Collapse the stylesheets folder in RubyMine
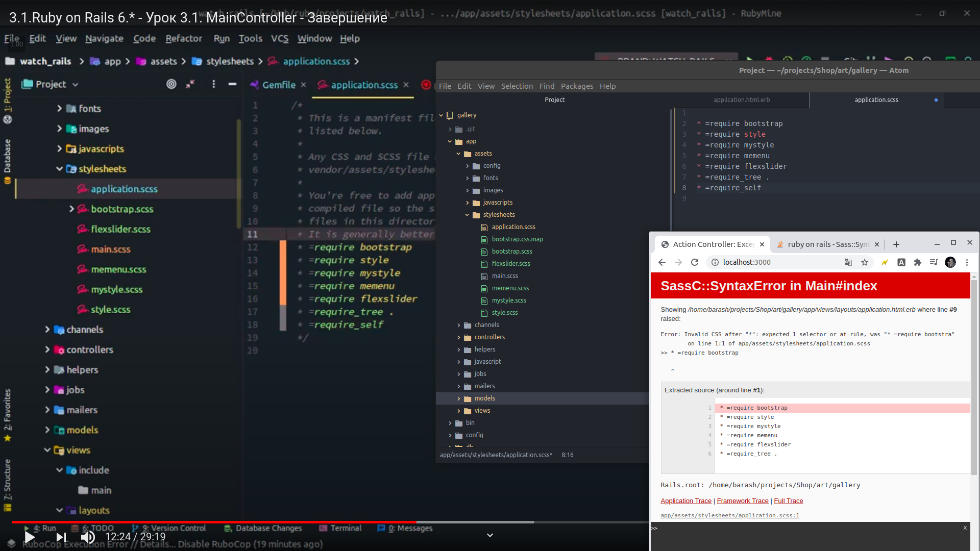This screenshot has height=551, width=980. pos(59,169)
